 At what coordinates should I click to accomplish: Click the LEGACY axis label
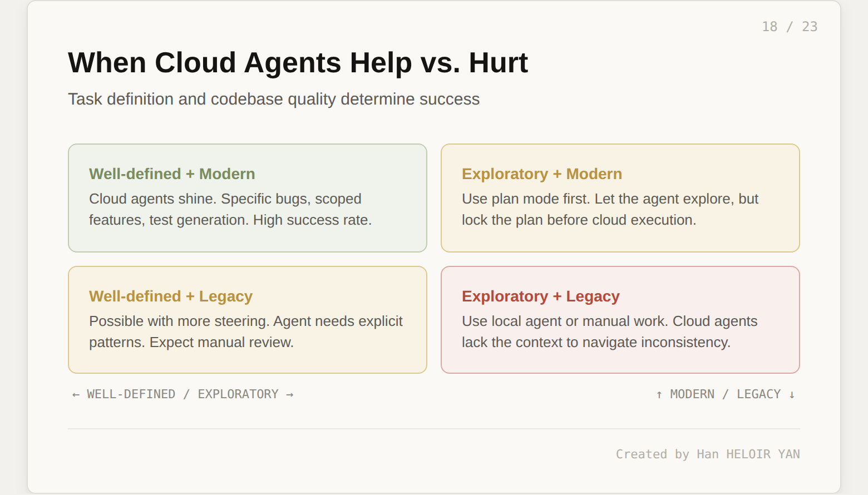pos(758,394)
